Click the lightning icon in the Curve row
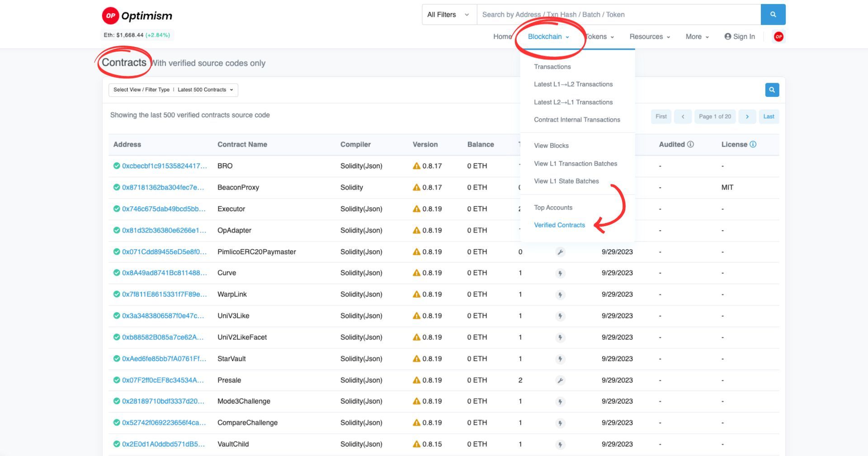This screenshot has height=456, width=868. (x=560, y=273)
